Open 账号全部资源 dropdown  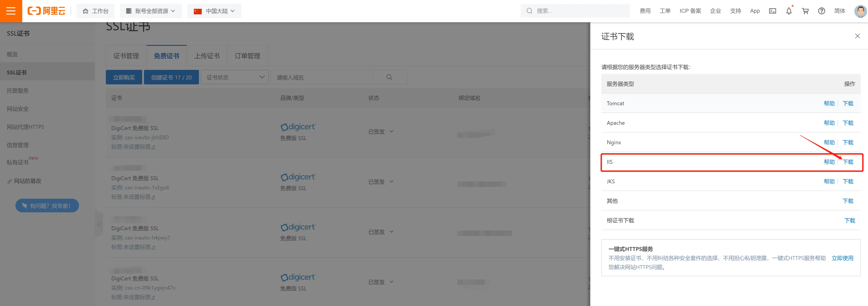151,11
